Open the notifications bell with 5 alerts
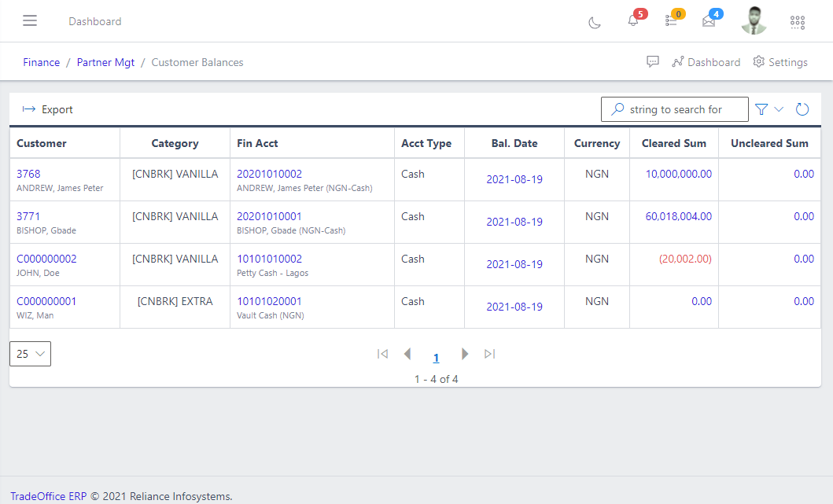The image size is (833, 504). pyautogui.click(x=633, y=22)
